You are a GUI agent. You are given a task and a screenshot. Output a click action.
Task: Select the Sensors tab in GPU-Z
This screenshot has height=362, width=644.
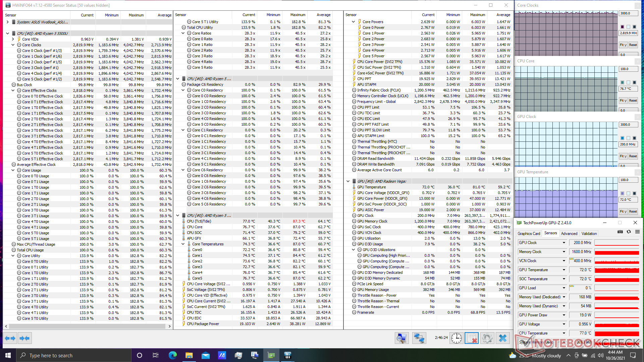[x=550, y=233]
